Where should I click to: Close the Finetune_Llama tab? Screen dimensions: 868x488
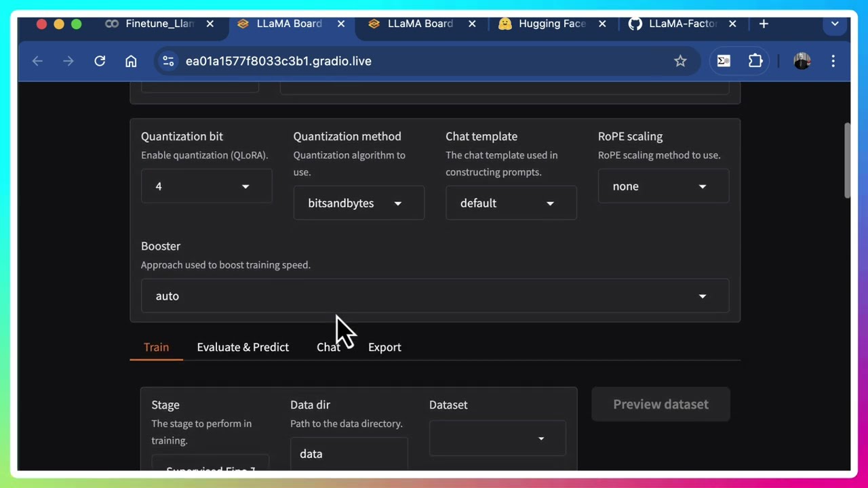tap(210, 24)
